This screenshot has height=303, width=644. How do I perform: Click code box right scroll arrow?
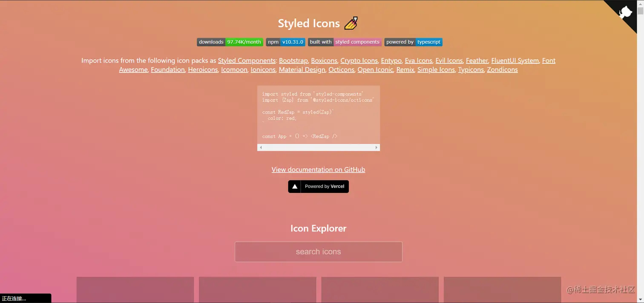pos(376,147)
